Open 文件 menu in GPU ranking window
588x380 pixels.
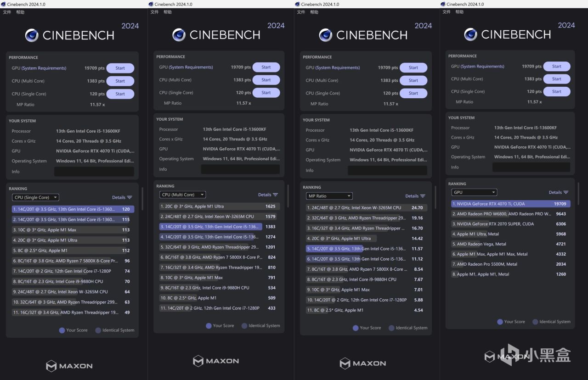click(x=447, y=12)
